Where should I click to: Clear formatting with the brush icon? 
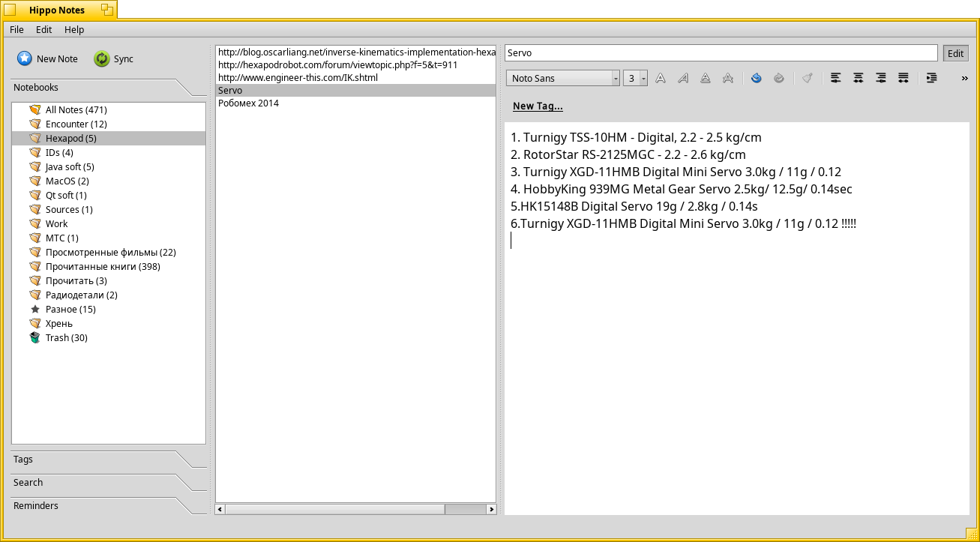[808, 78]
